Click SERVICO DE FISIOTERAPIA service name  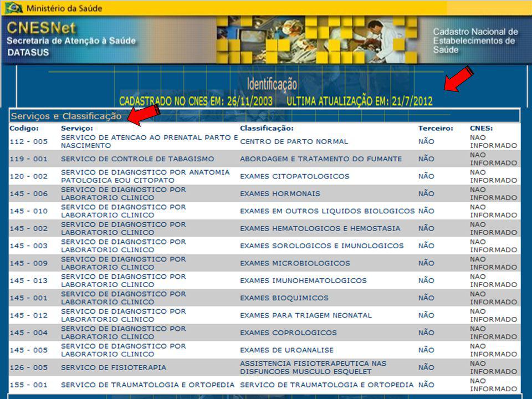point(114,367)
